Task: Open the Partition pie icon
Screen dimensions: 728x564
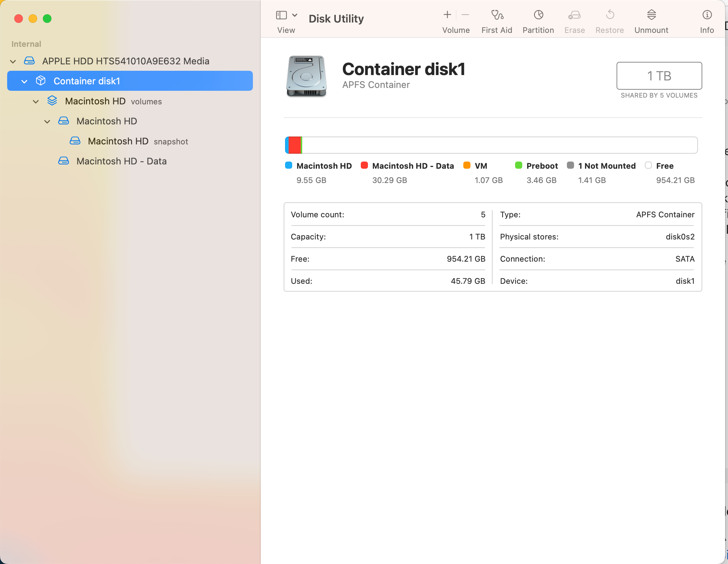Action: [x=538, y=15]
